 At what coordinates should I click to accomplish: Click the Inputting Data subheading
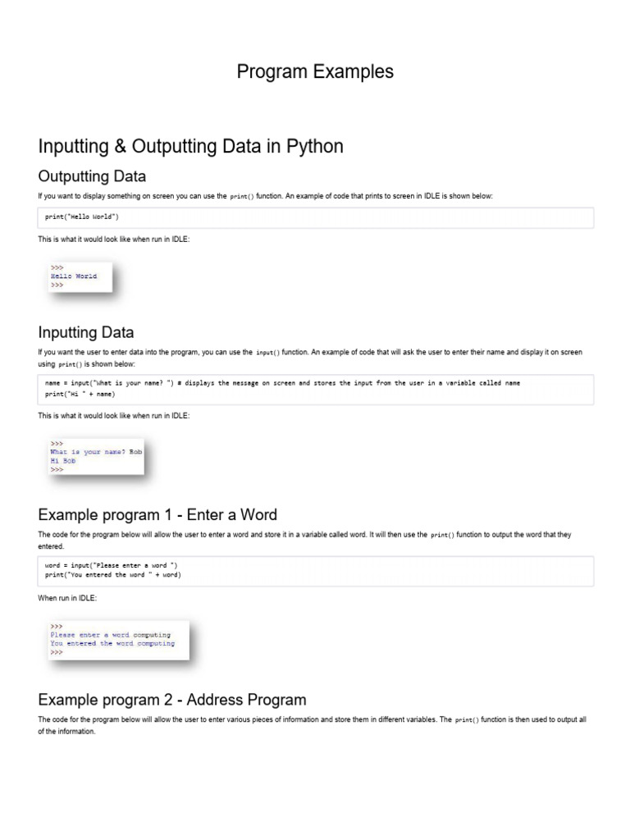[x=85, y=332]
